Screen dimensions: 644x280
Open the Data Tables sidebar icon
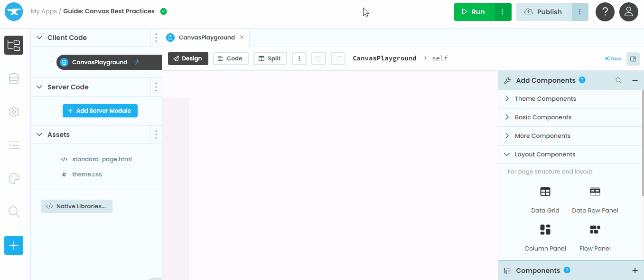[x=14, y=79]
